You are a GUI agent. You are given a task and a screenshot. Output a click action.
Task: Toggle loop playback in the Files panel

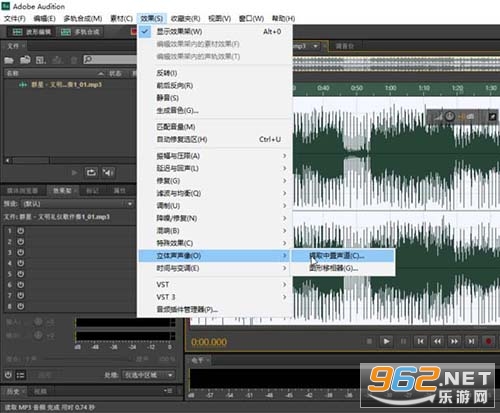click(x=91, y=172)
